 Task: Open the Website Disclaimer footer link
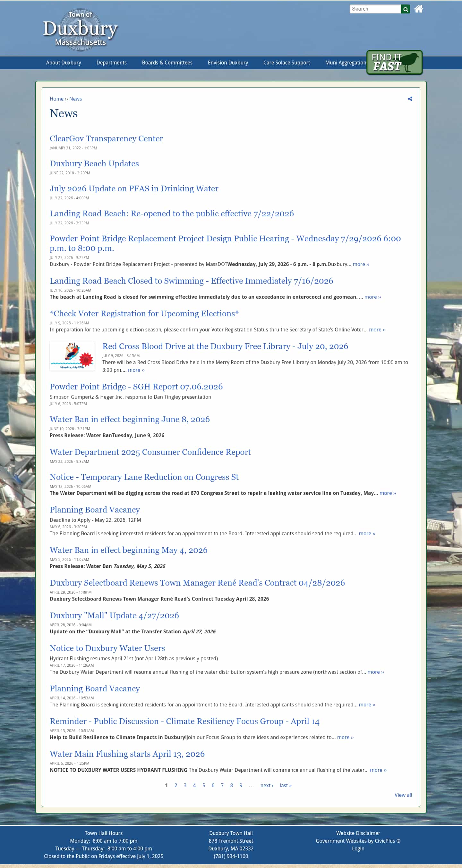coord(358,833)
